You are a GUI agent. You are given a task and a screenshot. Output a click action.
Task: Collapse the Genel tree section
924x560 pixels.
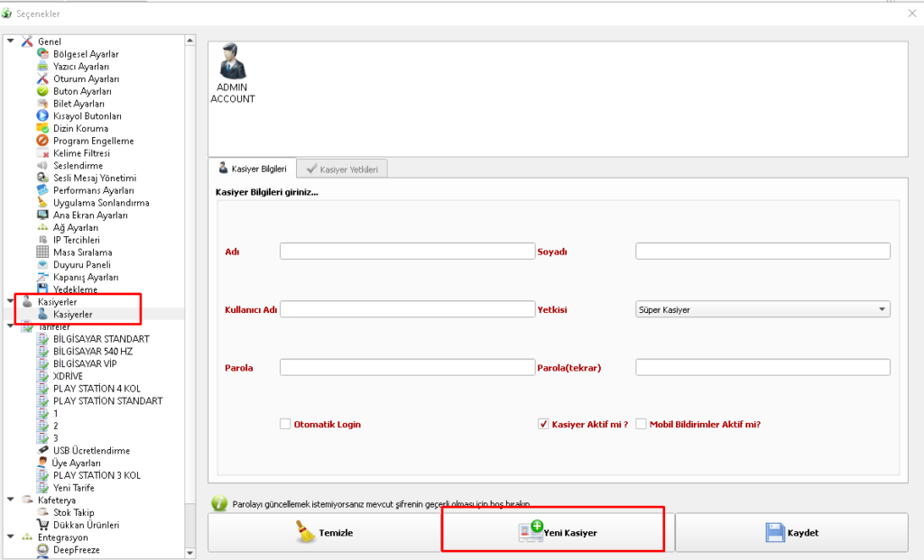point(11,41)
